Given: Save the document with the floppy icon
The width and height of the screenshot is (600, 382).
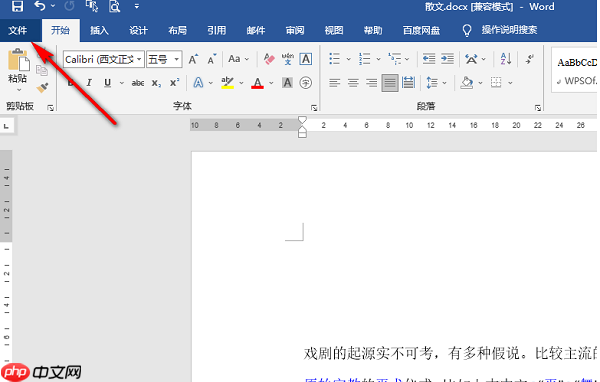Looking at the screenshot, I should point(17,6).
